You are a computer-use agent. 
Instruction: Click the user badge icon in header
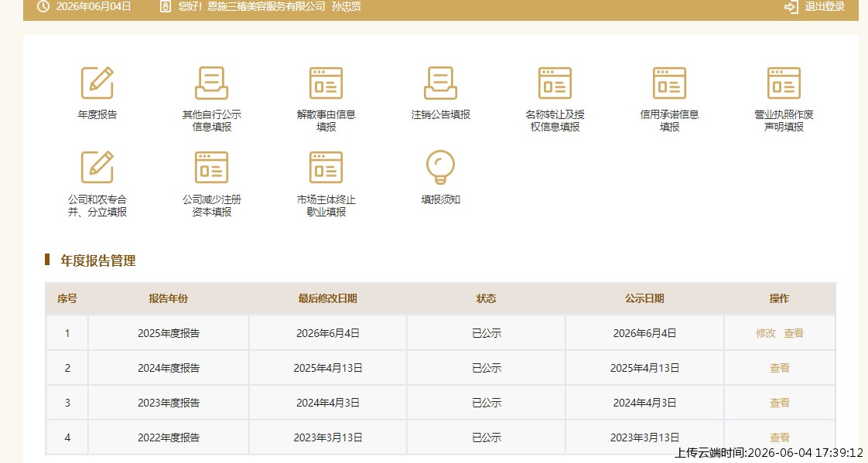pyautogui.click(x=165, y=7)
